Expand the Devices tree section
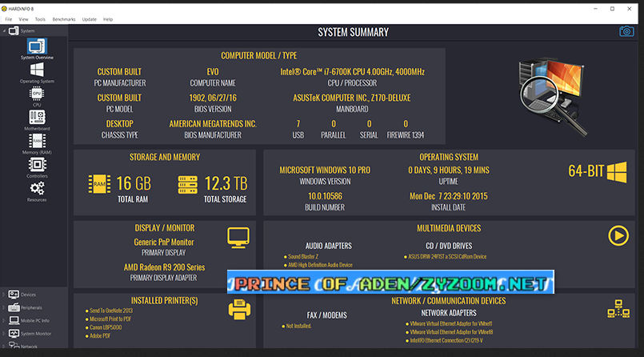644x357 pixels. (x=4, y=295)
